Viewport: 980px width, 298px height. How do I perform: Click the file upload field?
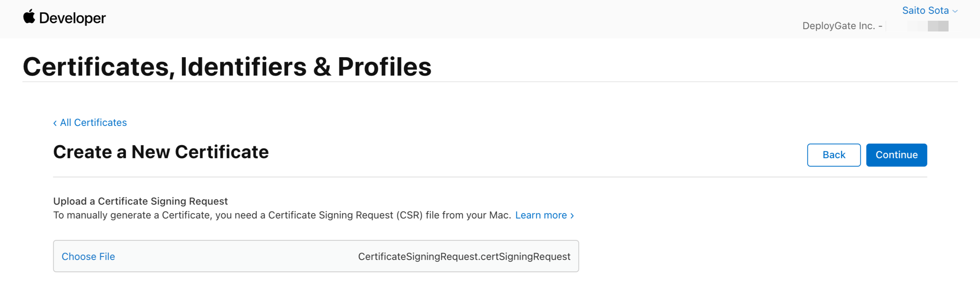tap(315, 256)
